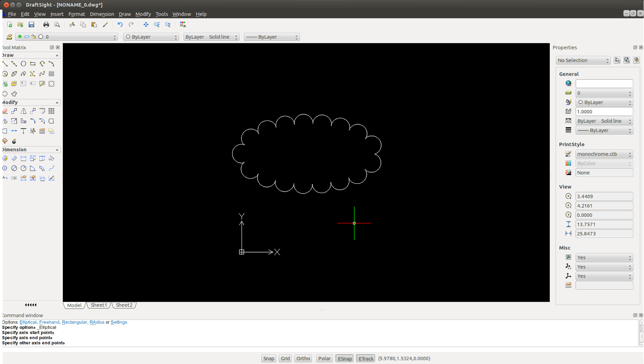The width and height of the screenshot is (644, 364).
Task: Open the Dimension menu
Action: (102, 14)
